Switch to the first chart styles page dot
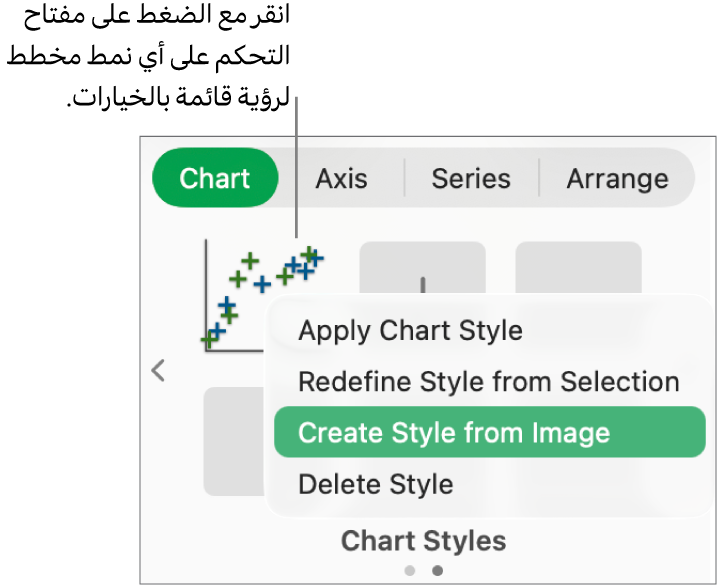This screenshot has width=718, height=585. [410, 570]
